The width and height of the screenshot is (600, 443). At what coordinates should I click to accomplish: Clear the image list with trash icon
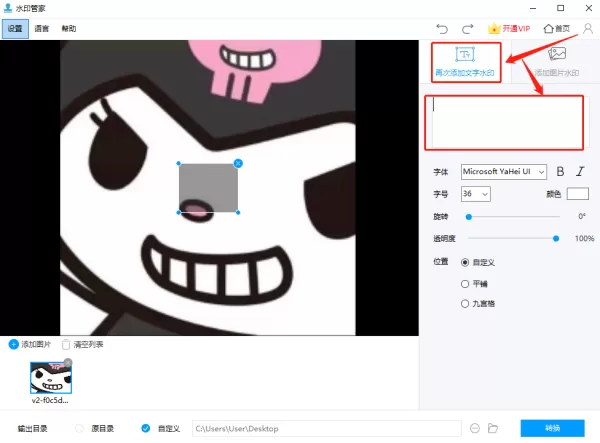(x=66, y=344)
